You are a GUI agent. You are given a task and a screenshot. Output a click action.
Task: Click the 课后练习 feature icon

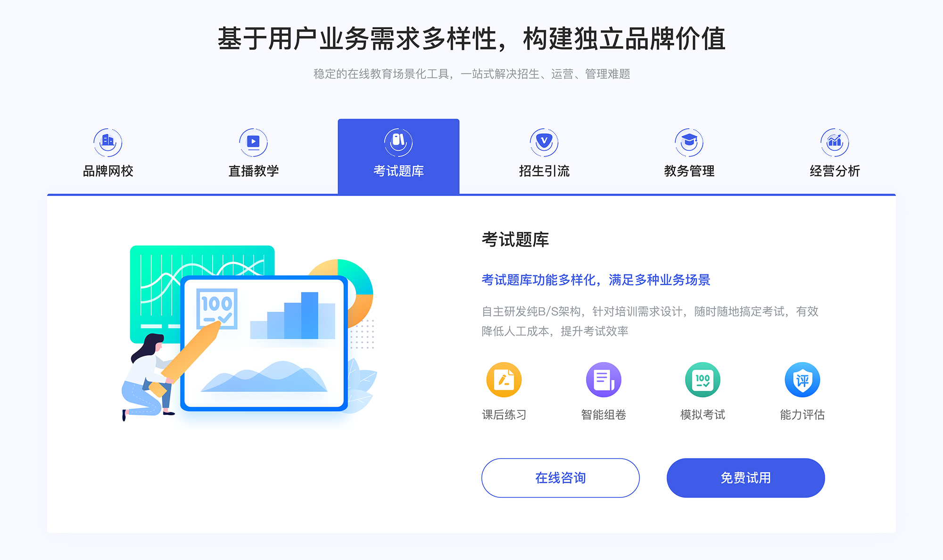504,382
